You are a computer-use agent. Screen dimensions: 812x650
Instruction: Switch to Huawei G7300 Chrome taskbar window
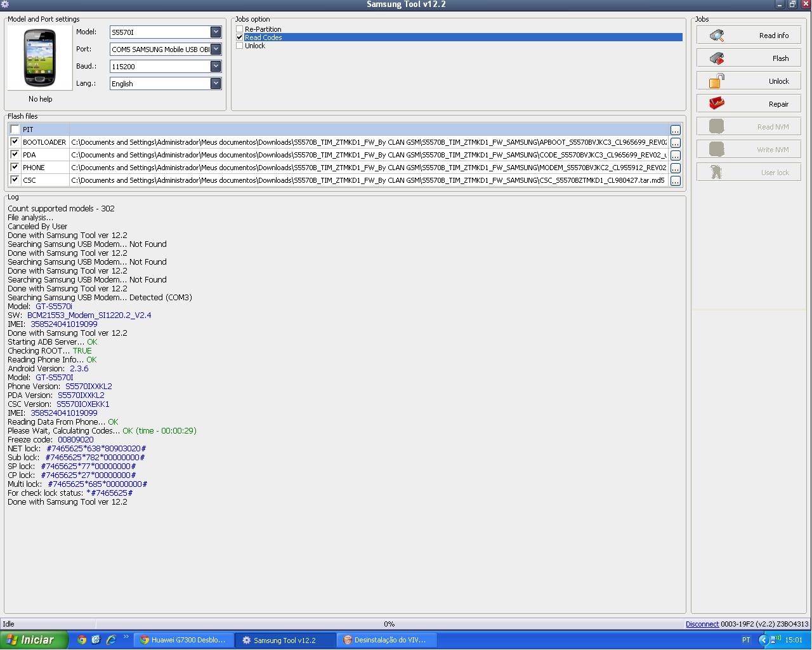click(x=183, y=640)
